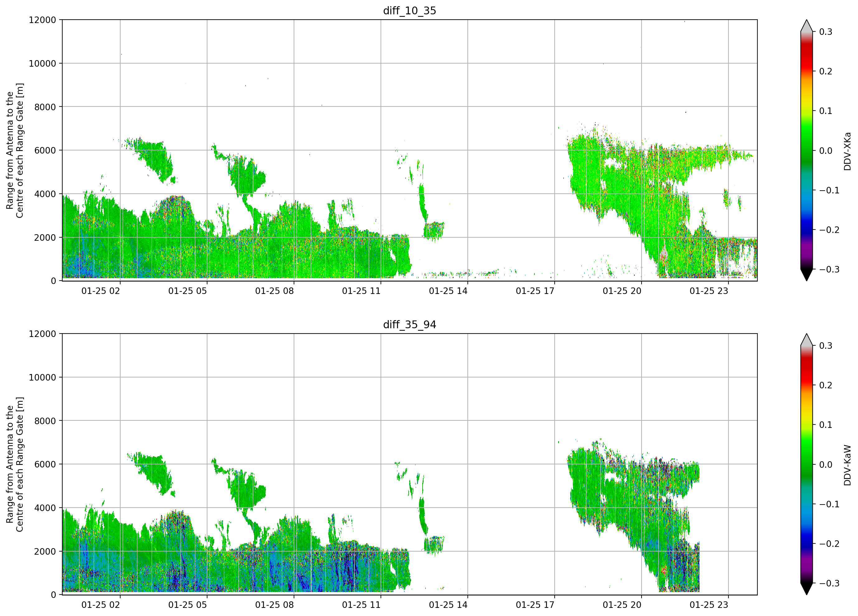Click the y-axis range label of diff_10_35
This screenshot has height=616, width=858.
pos(15,150)
